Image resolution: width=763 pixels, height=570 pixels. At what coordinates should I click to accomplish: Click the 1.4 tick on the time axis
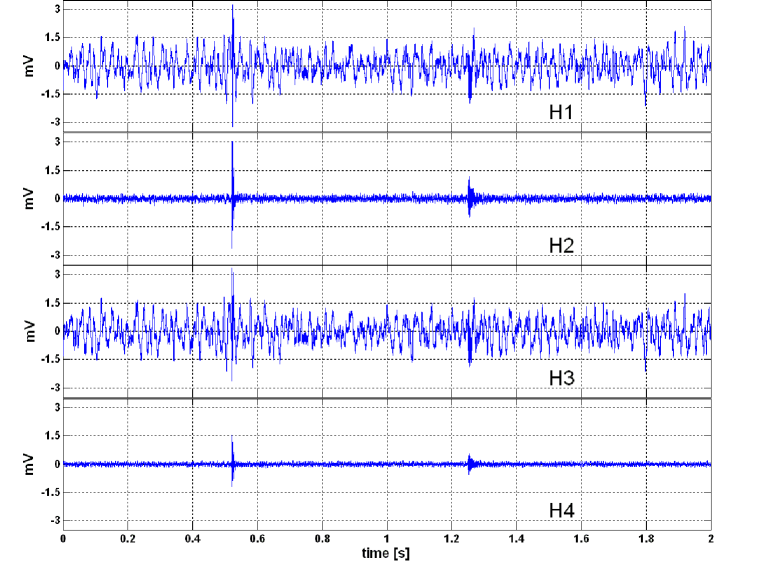516,538
